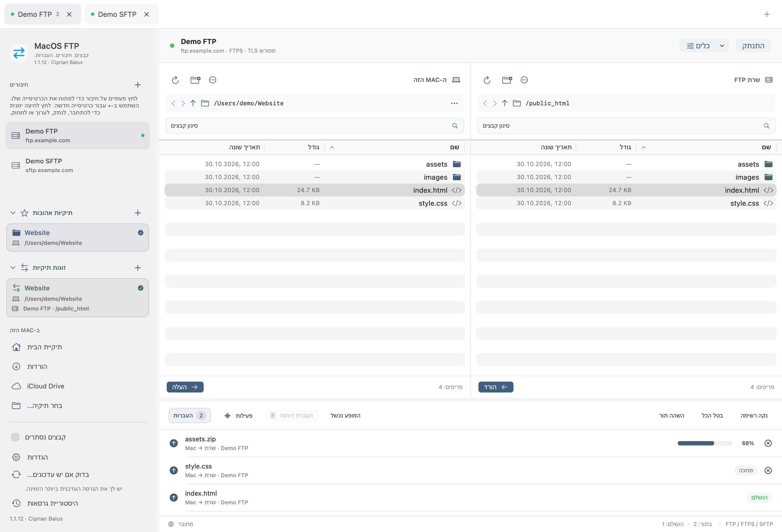Create new folder in local Mac pane
The image size is (782, 532).
195,80
